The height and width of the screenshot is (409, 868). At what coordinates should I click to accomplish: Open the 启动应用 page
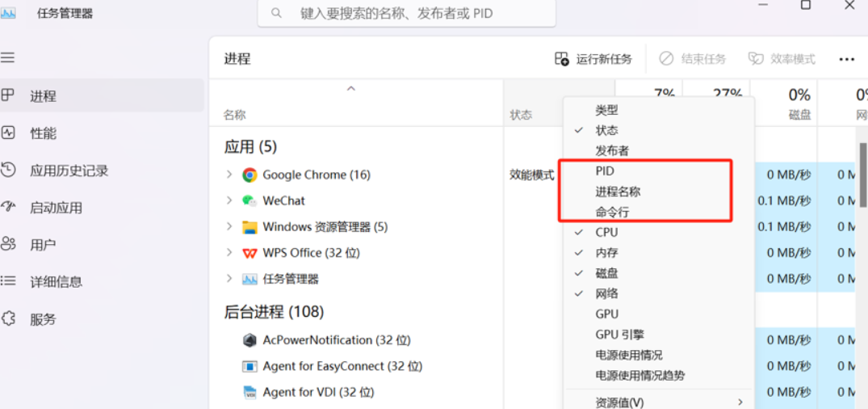coord(103,208)
